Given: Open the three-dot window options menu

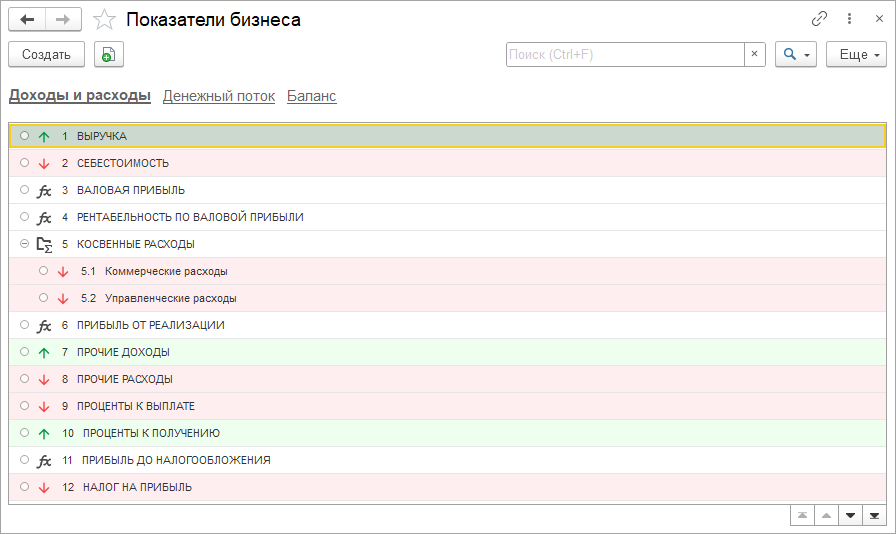Looking at the screenshot, I should (x=849, y=19).
